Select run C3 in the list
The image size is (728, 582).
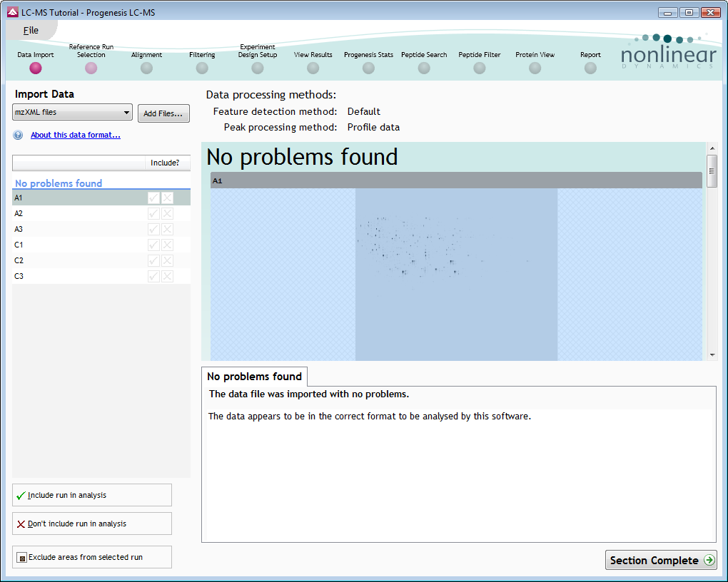coord(101,277)
